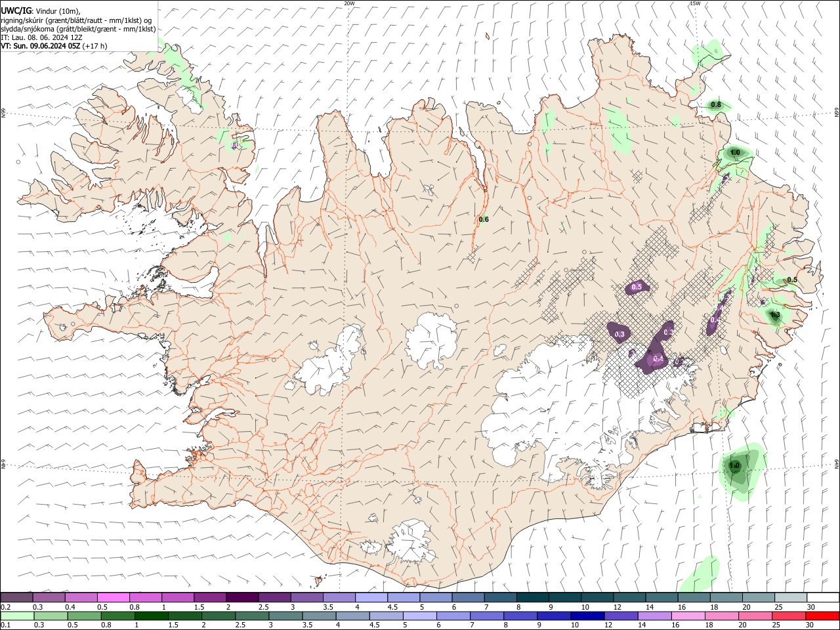Click the black "0.5" label on the east coast
Viewport: 840px width, 630px height.
pyautogui.click(x=792, y=280)
